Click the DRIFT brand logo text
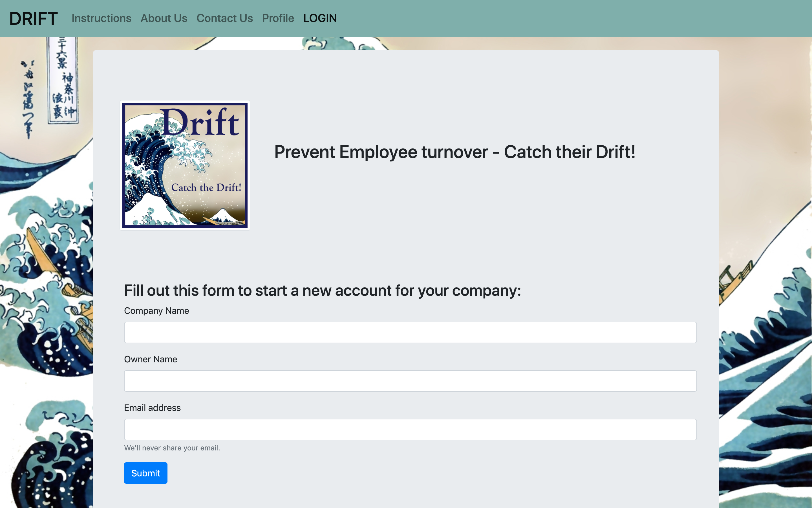 (x=33, y=18)
